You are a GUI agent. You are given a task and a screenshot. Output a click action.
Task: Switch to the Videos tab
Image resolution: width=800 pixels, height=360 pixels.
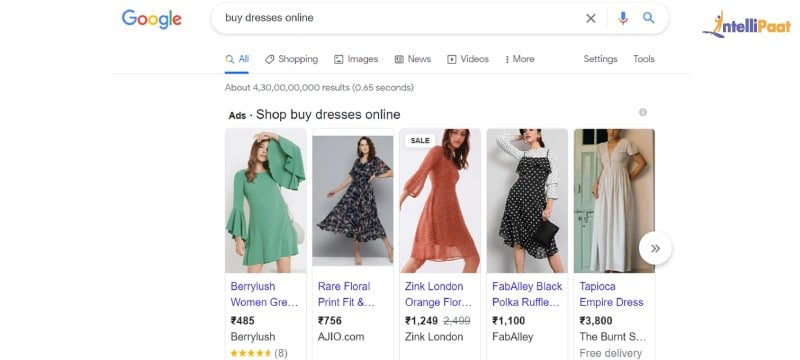[x=468, y=59]
